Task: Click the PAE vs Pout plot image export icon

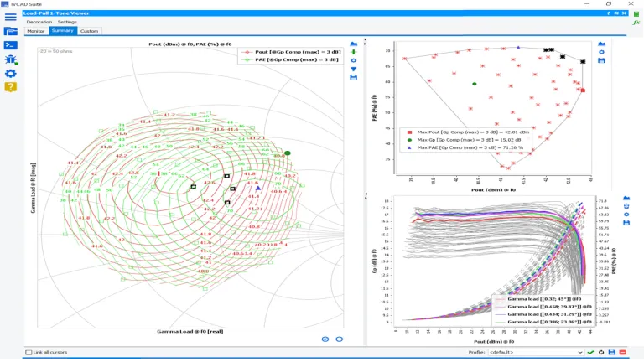Action: 601,44
